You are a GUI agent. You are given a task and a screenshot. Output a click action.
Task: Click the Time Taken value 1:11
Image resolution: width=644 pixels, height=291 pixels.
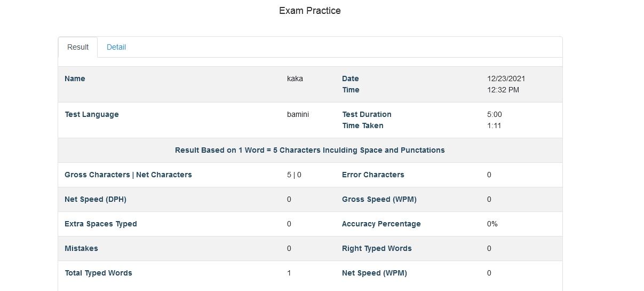coord(494,125)
